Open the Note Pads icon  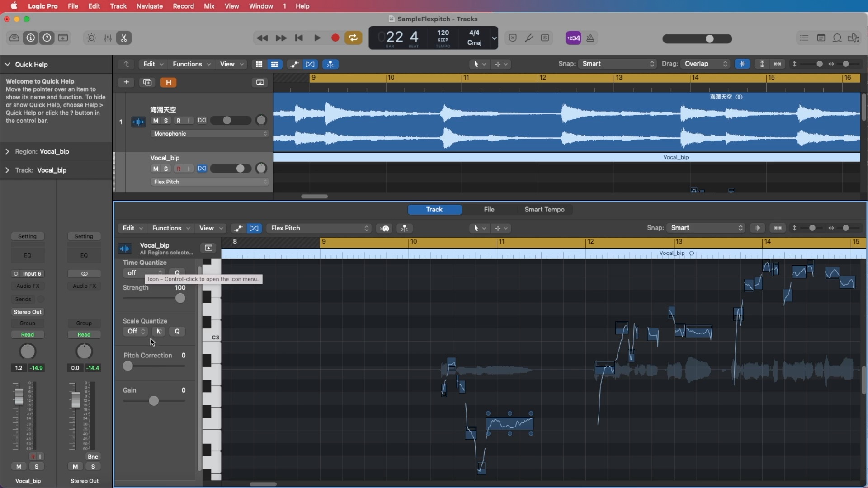pyautogui.click(x=821, y=38)
